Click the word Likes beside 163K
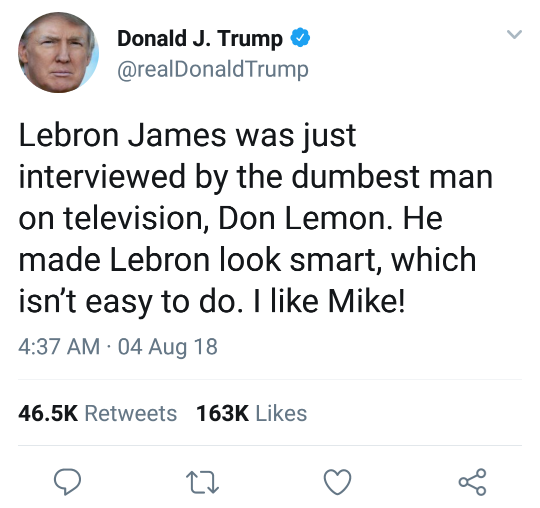The height and width of the screenshot is (508, 540). coord(281,413)
